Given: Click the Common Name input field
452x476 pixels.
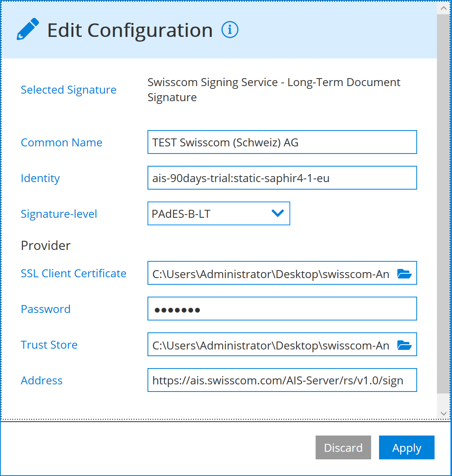Looking at the screenshot, I should coord(282,142).
